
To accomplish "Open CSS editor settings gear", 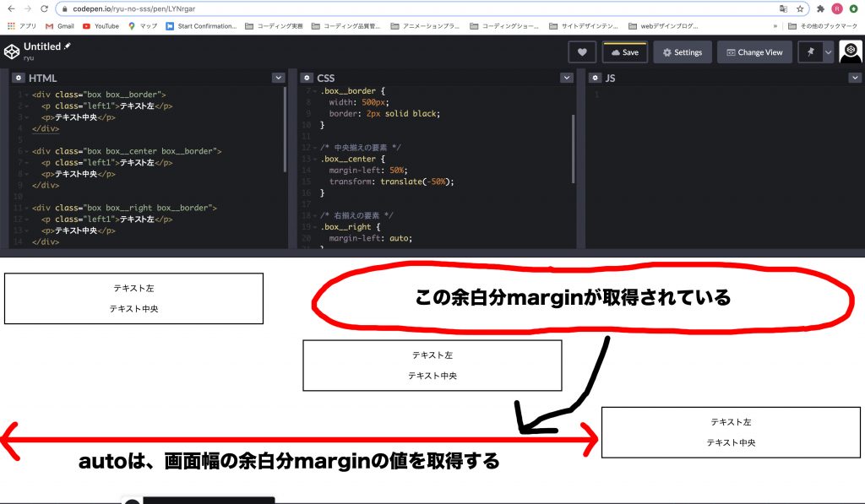I will (305, 78).
